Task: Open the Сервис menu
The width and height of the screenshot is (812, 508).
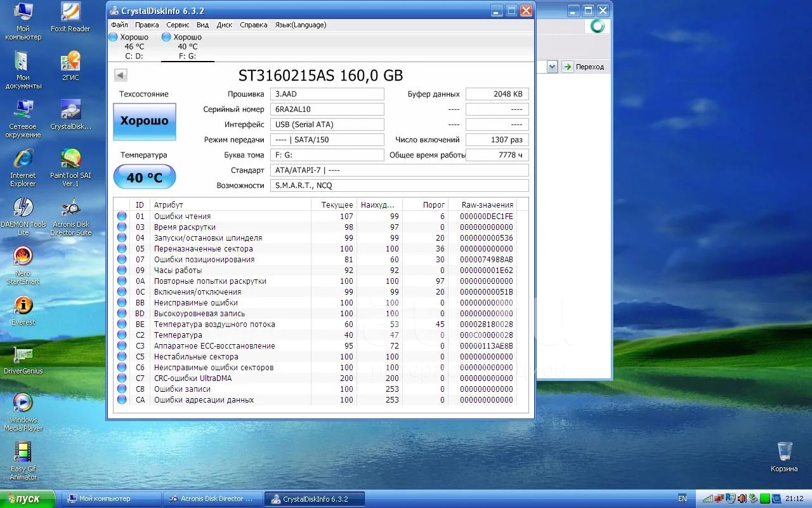Action: 178,25
